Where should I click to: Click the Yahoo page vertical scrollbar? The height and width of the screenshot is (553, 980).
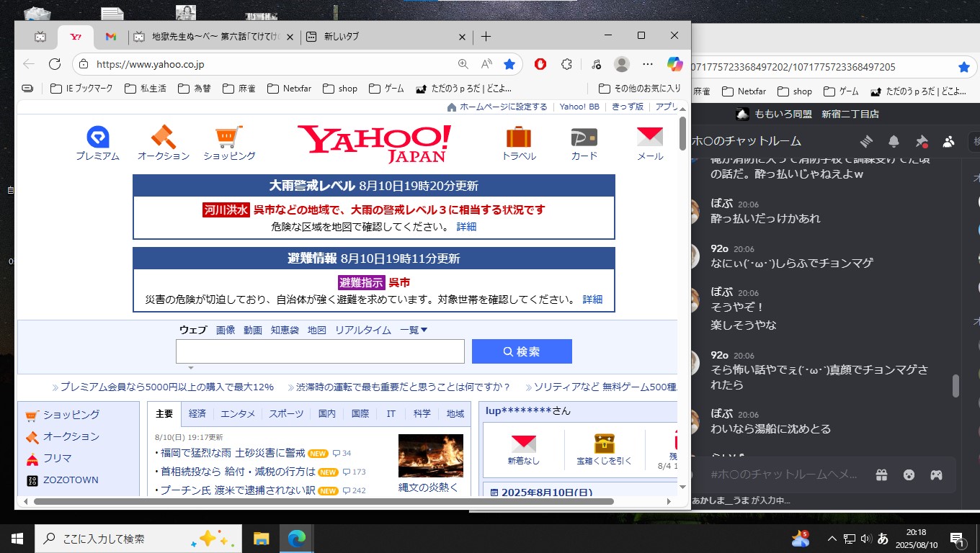682,133
